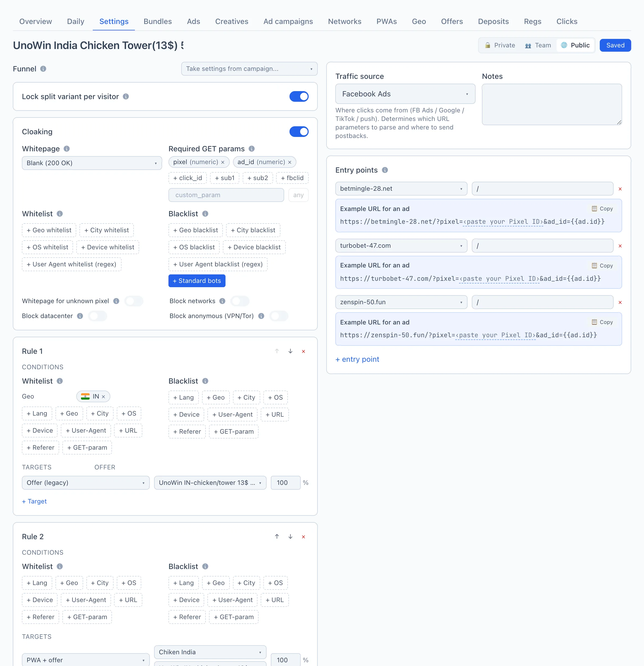Screen dimensions: 644x666
Task: Open the Creatives tab
Action: [x=232, y=21]
